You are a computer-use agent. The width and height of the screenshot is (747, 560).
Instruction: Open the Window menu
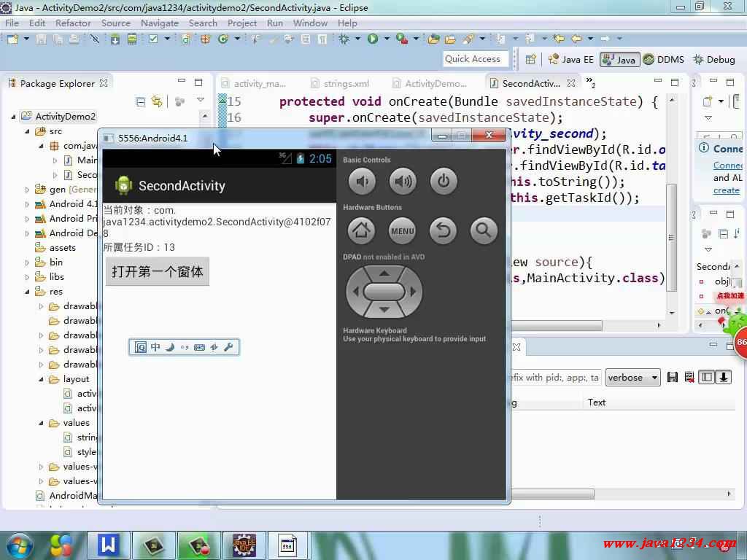point(310,23)
